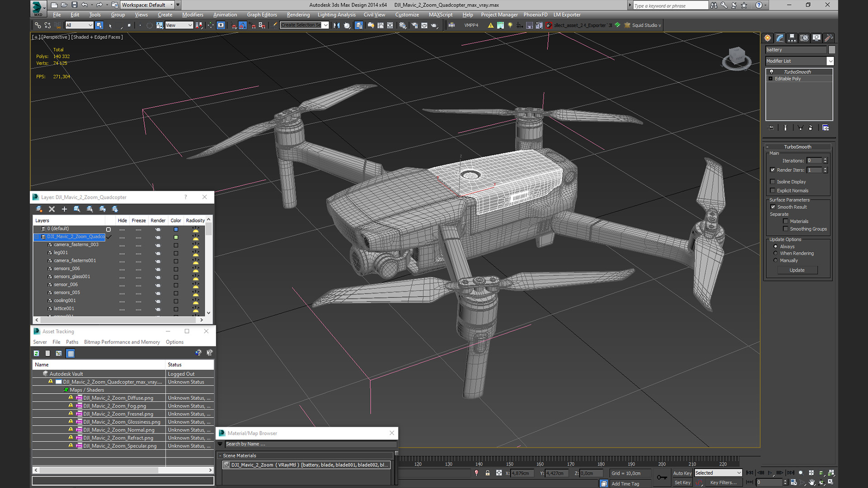Viewport: 868px width, 488px height.
Task: Open Key Filters dialog button
Action: [723, 483]
